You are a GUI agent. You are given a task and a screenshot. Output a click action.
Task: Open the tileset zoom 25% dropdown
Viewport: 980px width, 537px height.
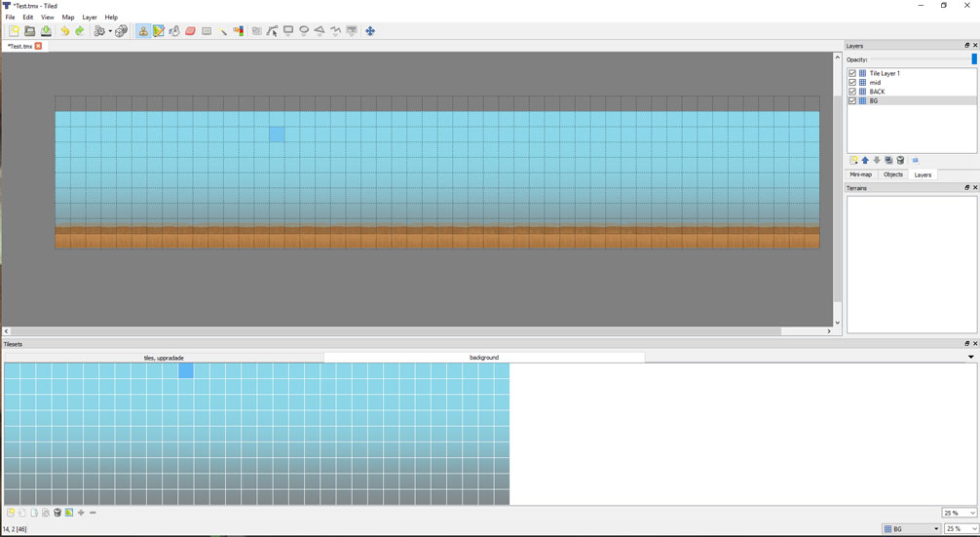(x=960, y=513)
